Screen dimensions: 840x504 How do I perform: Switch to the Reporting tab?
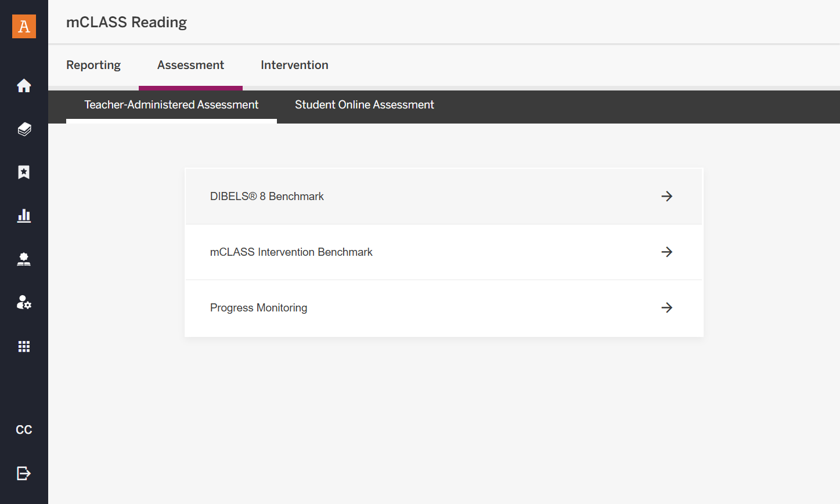pyautogui.click(x=93, y=65)
